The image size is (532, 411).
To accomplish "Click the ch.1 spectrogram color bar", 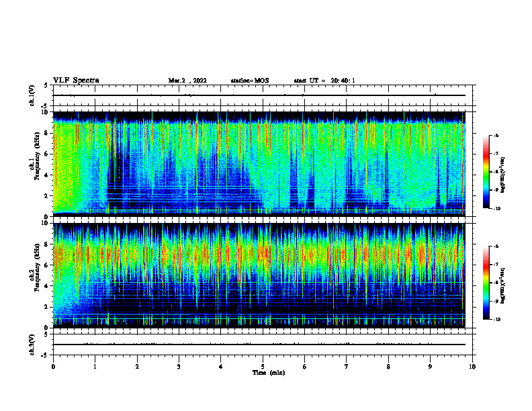I will click(486, 172).
